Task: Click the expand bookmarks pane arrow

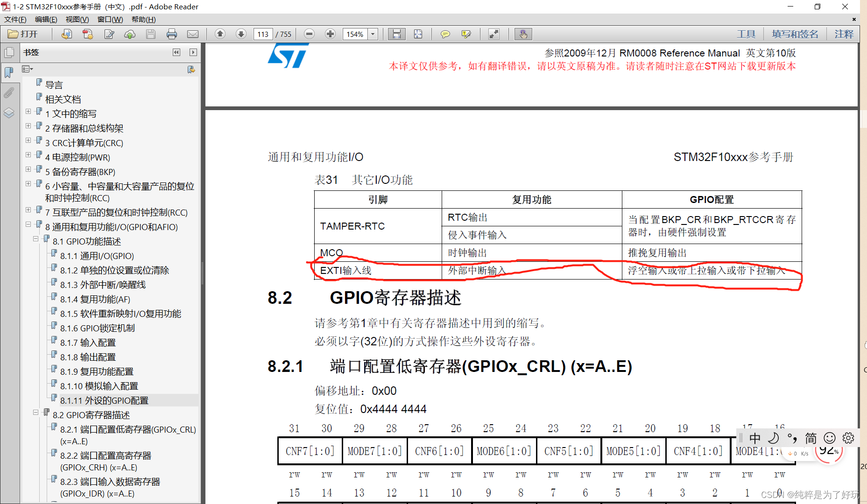Action: [193, 52]
